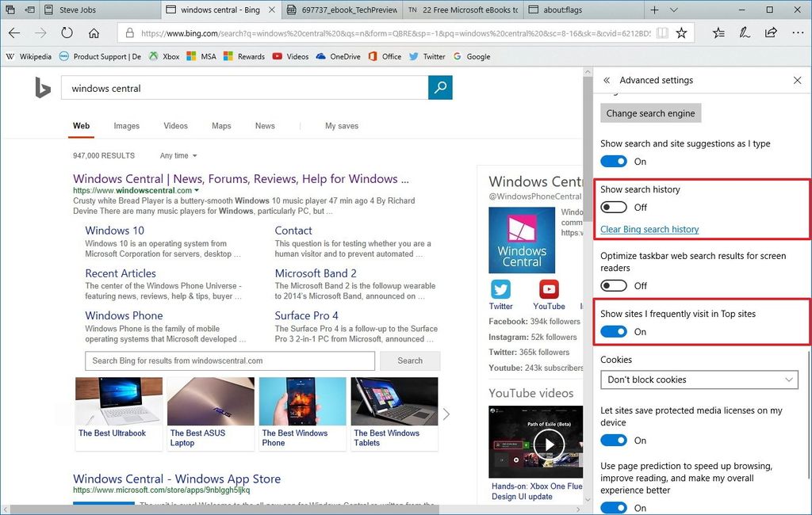Collapse Advanced settings with the back chevron
Screen dimensions: 812x515
tap(606, 80)
